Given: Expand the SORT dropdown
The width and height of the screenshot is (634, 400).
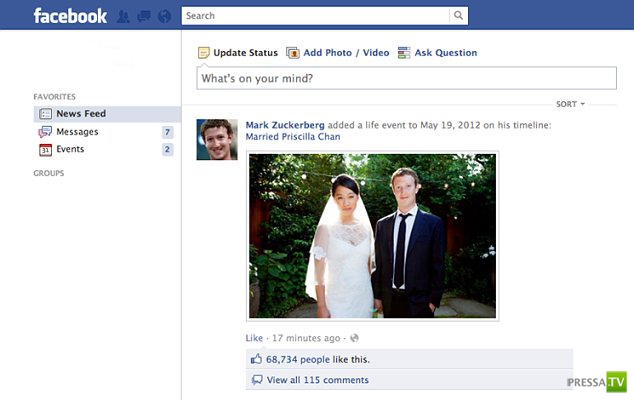Looking at the screenshot, I should coord(570,104).
